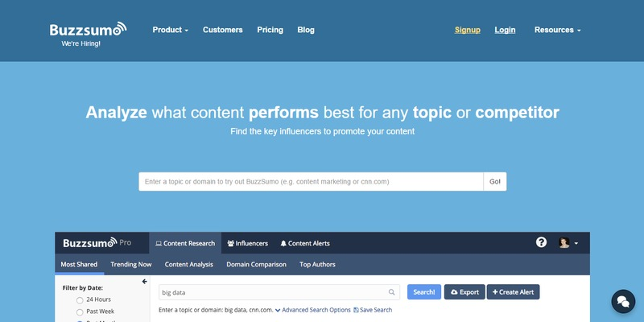Switch to the Trending Now tab
This screenshot has width=644, height=322.
click(x=131, y=265)
